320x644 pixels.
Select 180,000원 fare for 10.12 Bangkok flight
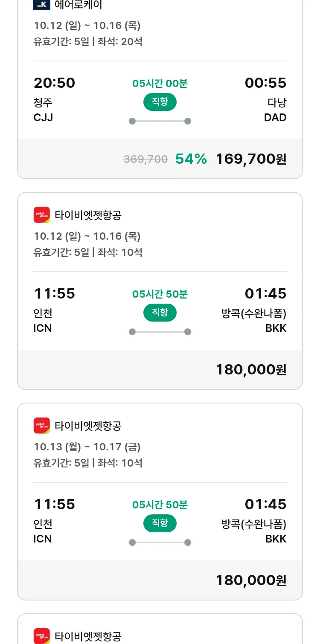coord(251,370)
